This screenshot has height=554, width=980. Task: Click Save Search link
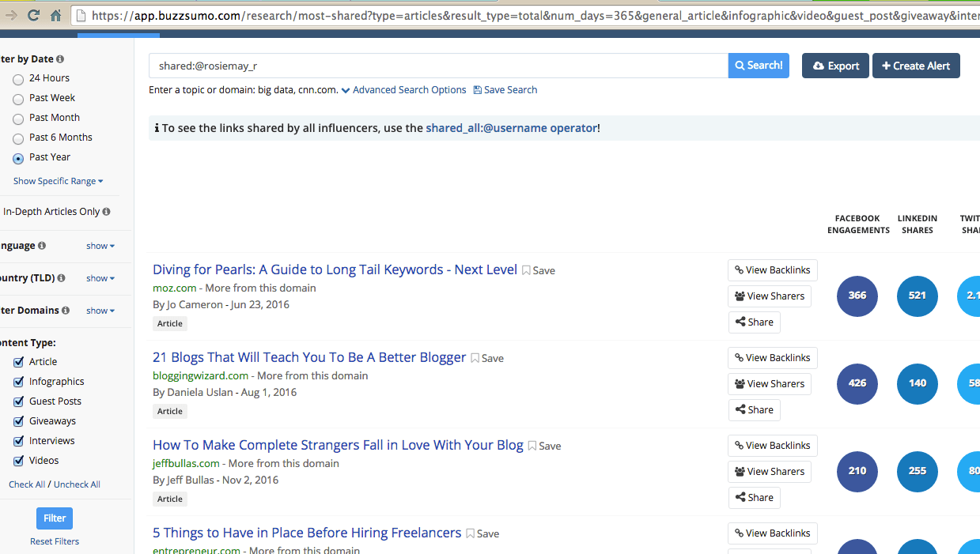pos(505,90)
